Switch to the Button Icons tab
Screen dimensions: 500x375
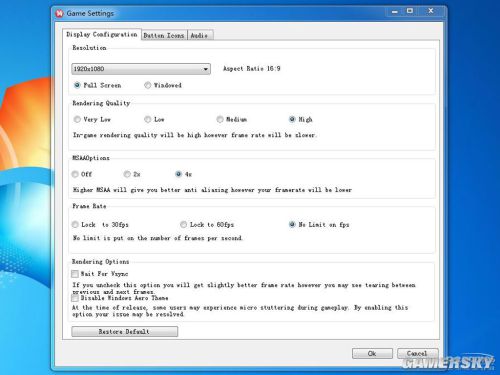click(164, 35)
